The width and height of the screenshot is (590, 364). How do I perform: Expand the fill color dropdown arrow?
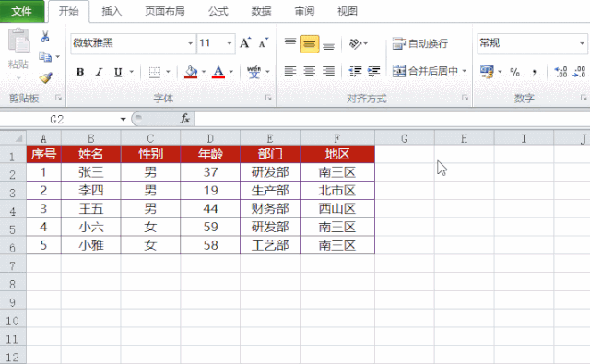click(x=204, y=72)
